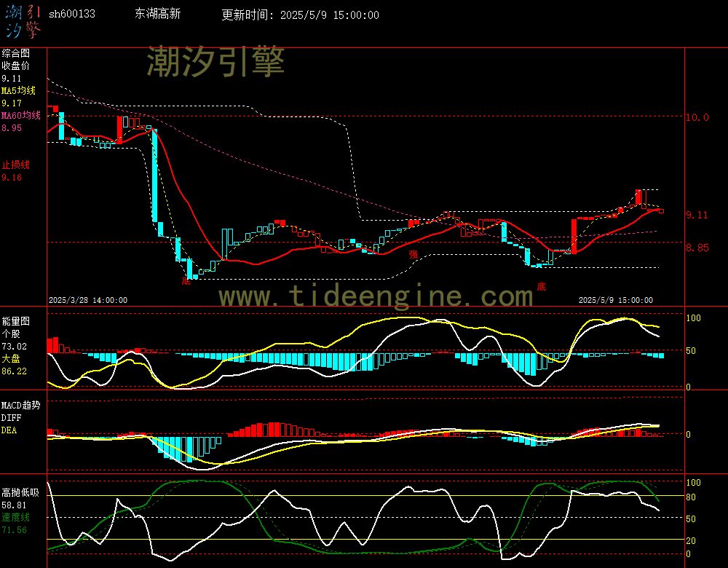This screenshot has height=568, width=728.
Task: Click the 个股 legend label
Action: (11, 334)
